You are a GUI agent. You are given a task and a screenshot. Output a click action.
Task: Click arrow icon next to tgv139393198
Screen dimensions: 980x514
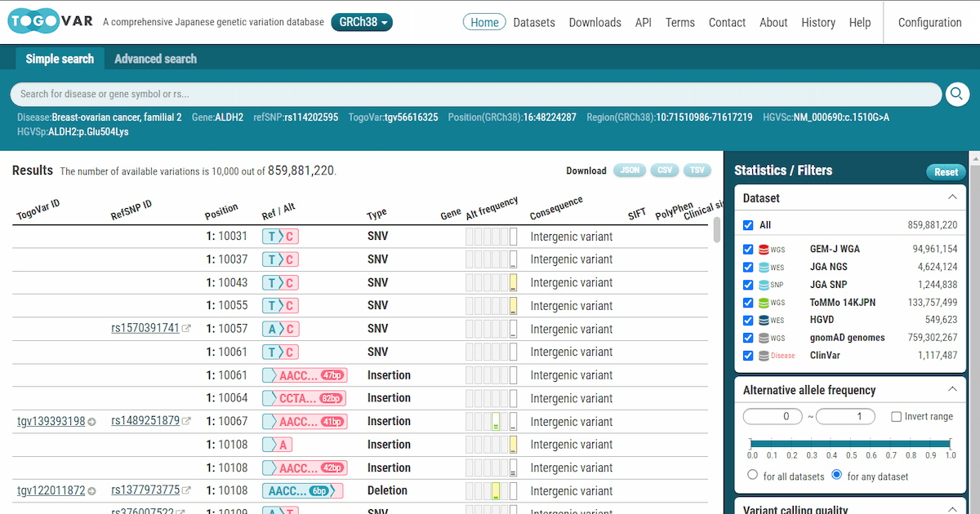92,422
